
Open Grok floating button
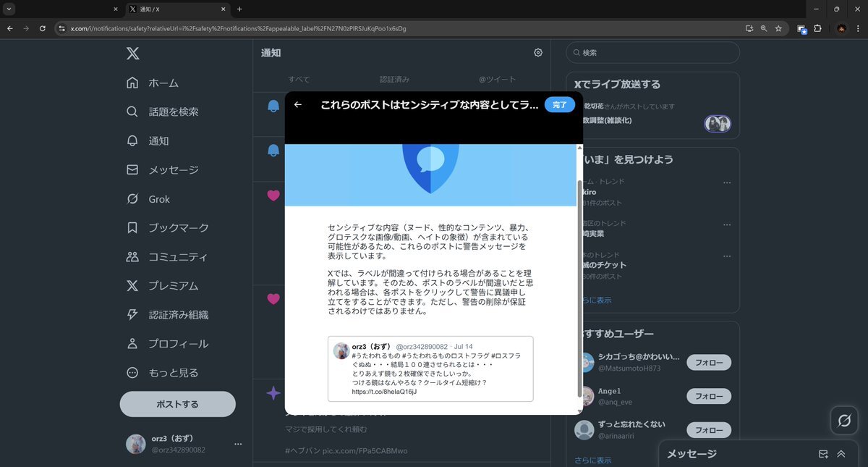[844, 420]
